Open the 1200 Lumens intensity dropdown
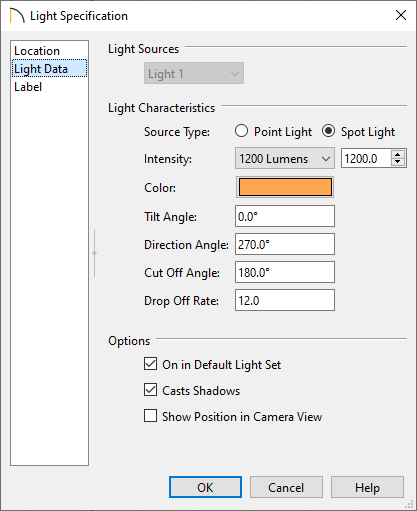Screen dimensions: 417x511 click(285, 158)
